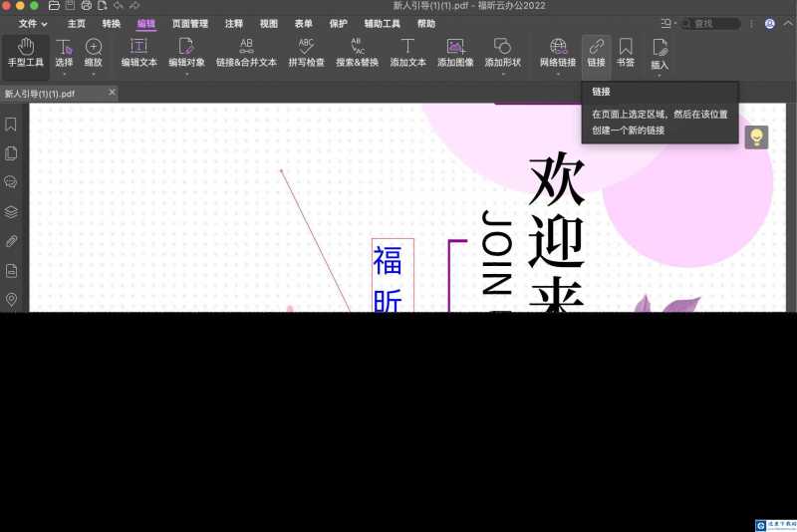Image resolution: width=797 pixels, height=532 pixels.
Task: Expand the 添加形状 dropdown arrow
Action: 503,74
